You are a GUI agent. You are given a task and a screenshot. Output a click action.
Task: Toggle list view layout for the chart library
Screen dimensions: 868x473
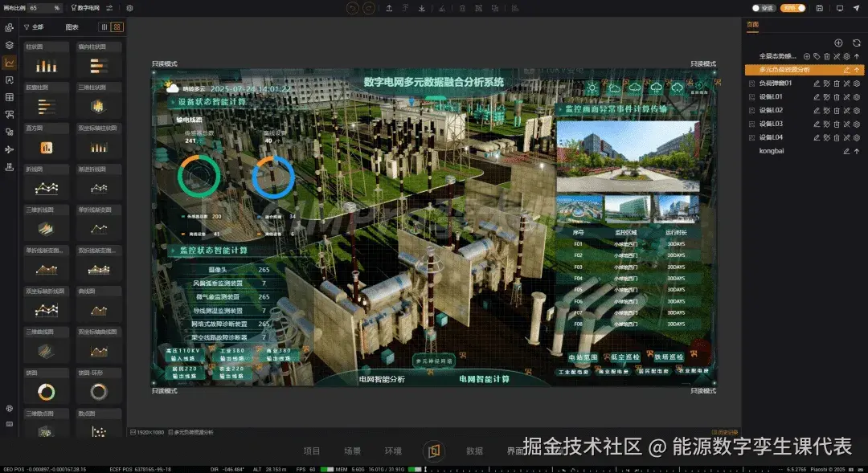(105, 27)
